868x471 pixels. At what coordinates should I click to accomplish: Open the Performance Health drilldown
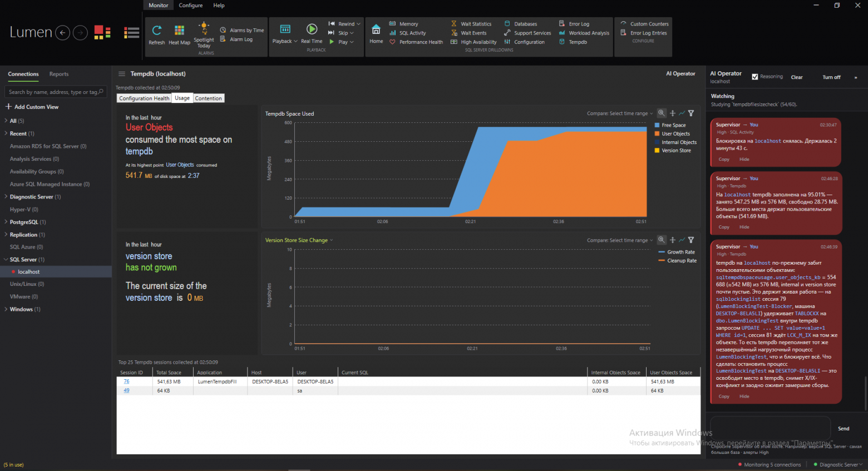(x=416, y=42)
